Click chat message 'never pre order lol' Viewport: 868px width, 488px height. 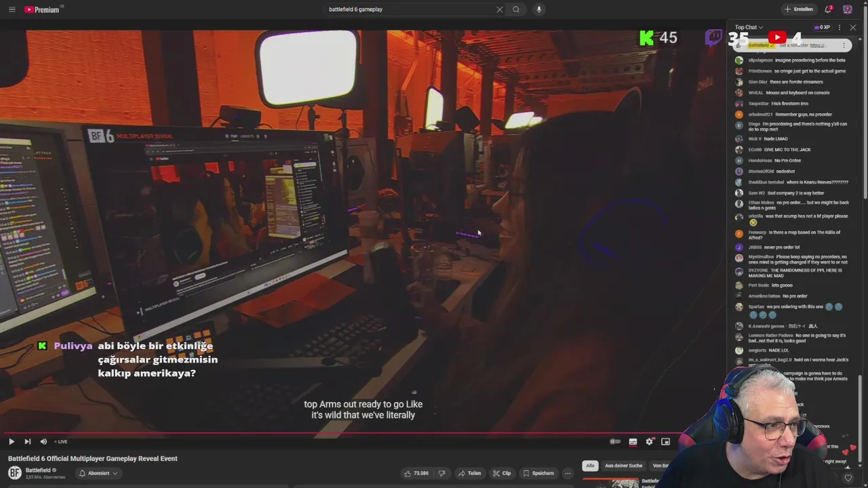782,247
